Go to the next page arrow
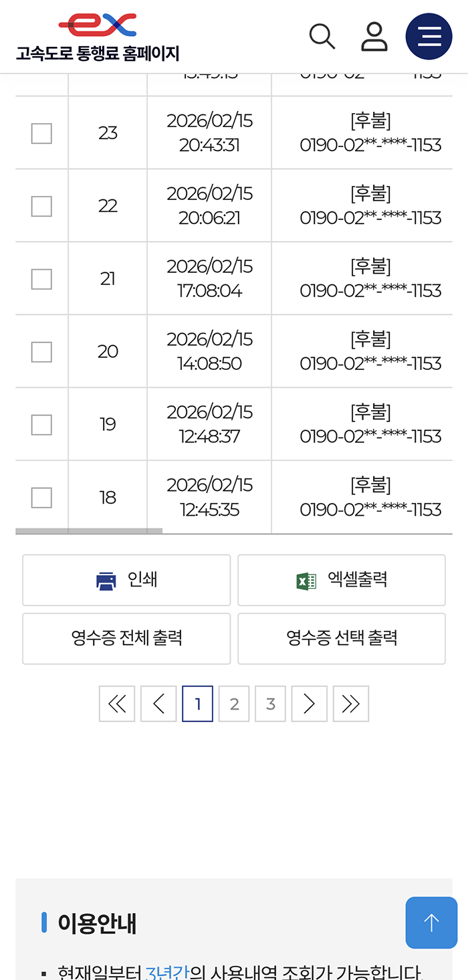Viewport: 468px width, 980px height. pyautogui.click(x=309, y=703)
